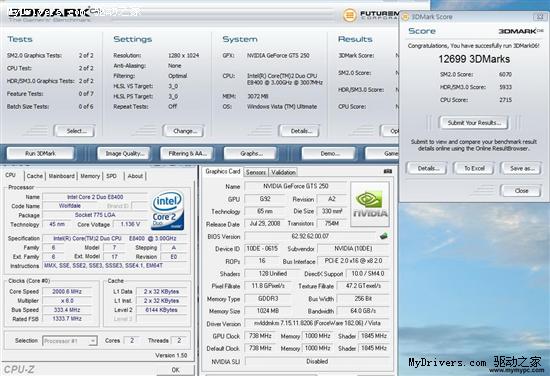The width and height of the screenshot is (550, 376).
Task: Click the Instructions list in CPU-Z
Action: [x=116, y=266]
